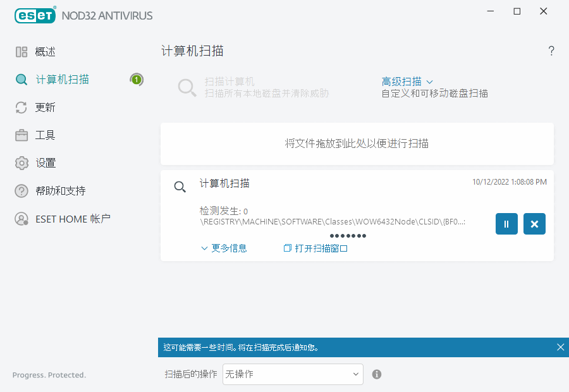Click the info icon next to the action dropdown

click(376, 374)
